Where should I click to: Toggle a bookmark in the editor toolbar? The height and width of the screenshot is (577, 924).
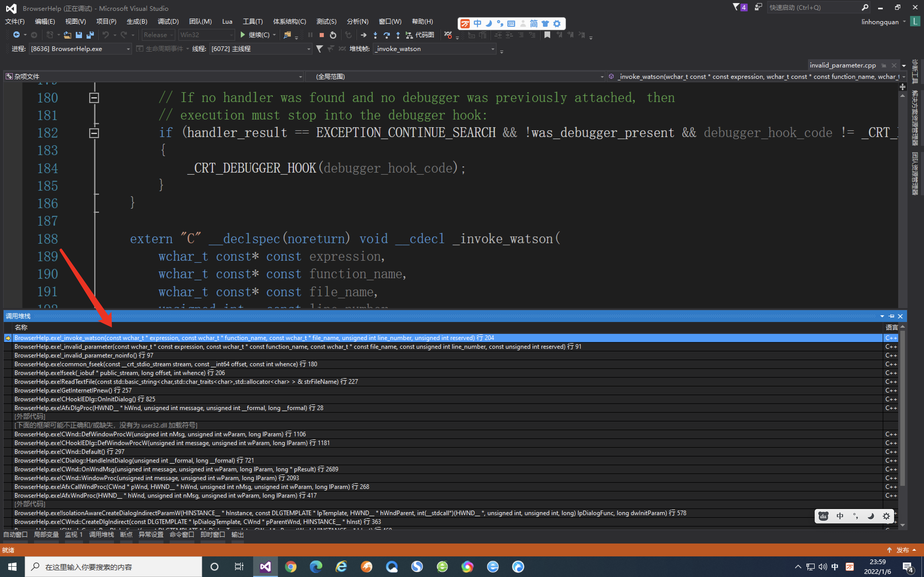(x=548, y=35)
